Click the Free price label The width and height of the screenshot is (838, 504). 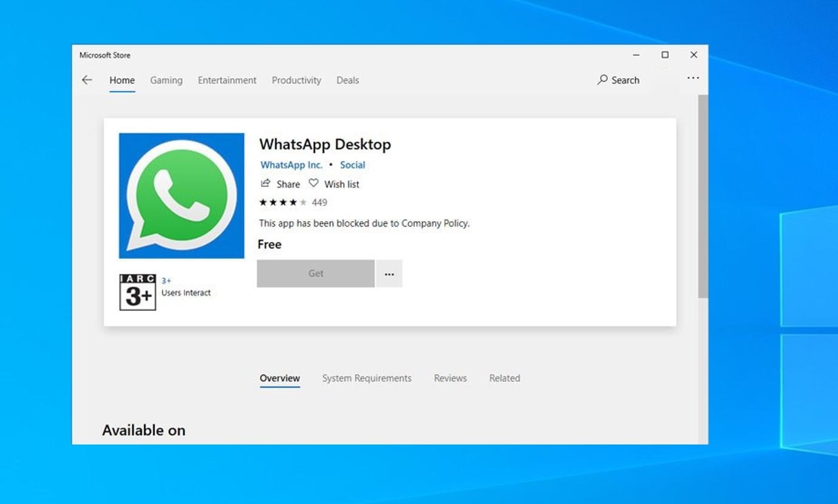click(x=270, y=244)
